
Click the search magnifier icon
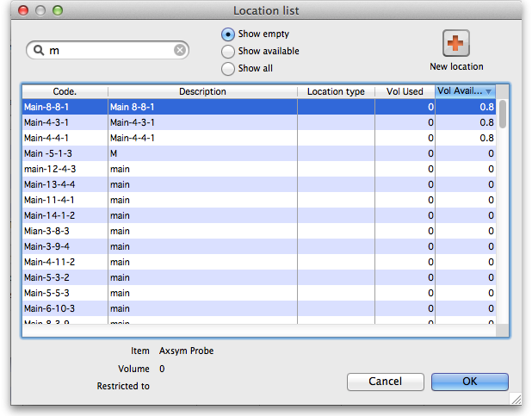[x=38, y=51]
